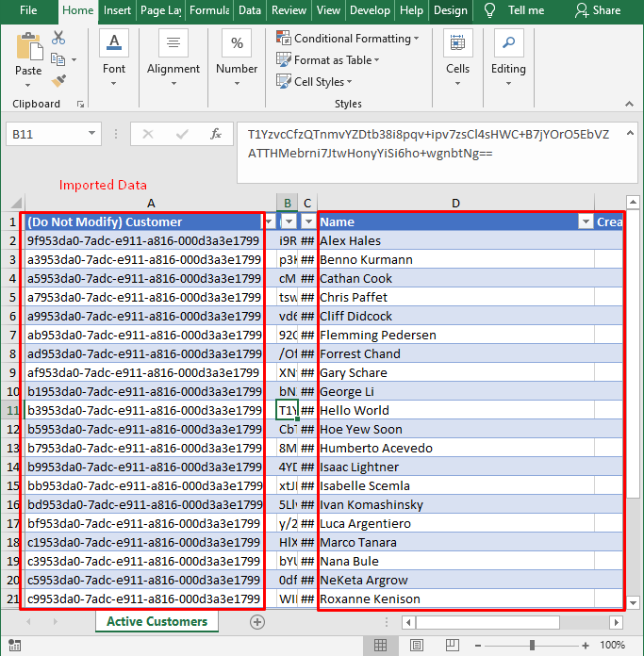Open the Editing magnifier group icon
The image size is (644, 656).
click(x=508, y=43)
